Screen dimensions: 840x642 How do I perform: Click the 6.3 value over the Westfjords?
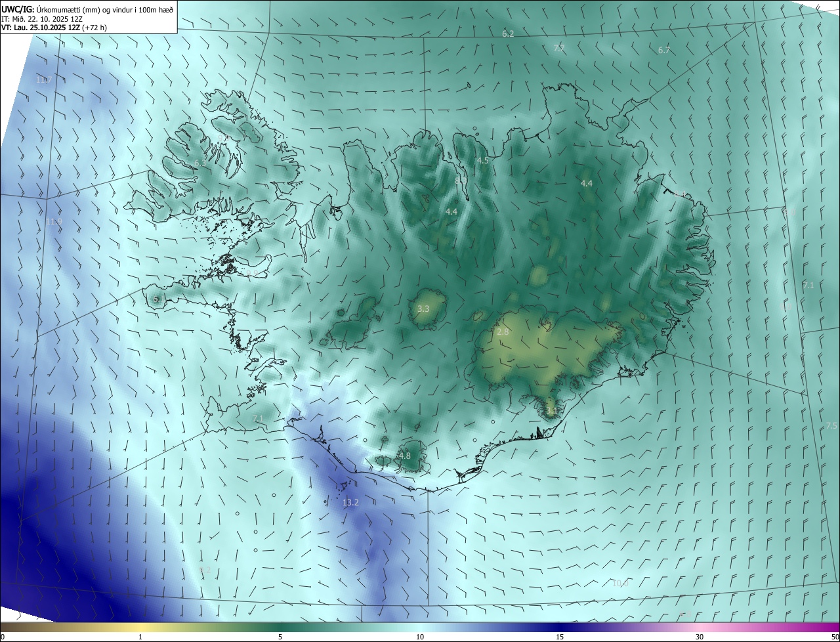pos(200,163)
